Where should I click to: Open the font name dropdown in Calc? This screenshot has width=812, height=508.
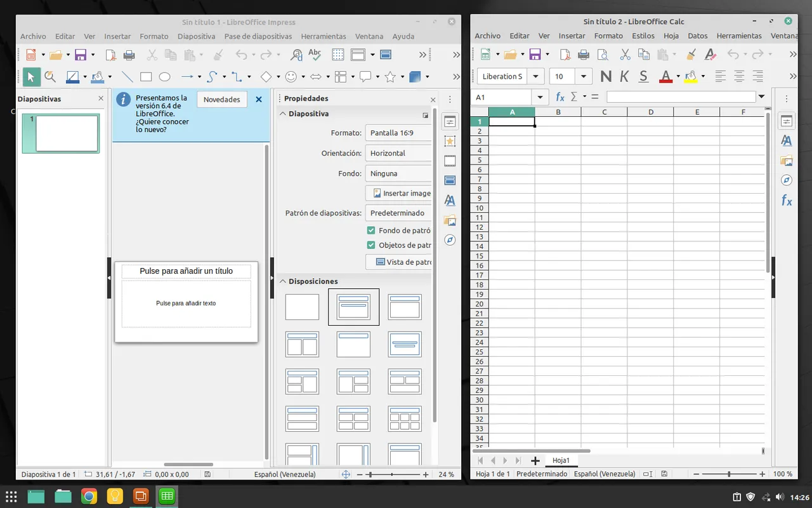(x=537, y=76)
